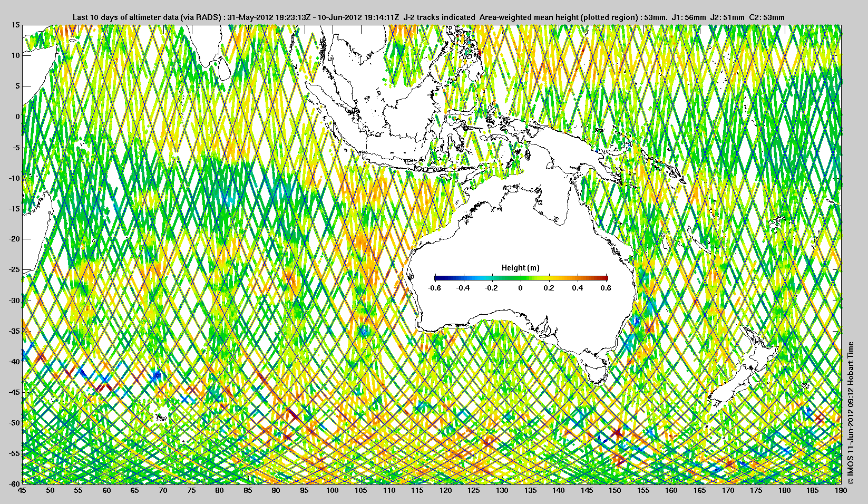Click the 'C2: 53mm' value in title

[x=767, y=17]
